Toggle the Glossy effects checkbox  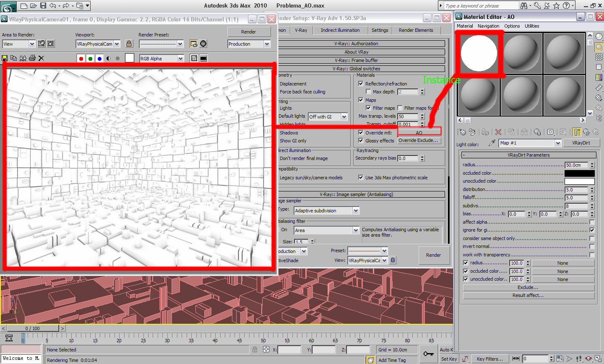coord(361,141)
